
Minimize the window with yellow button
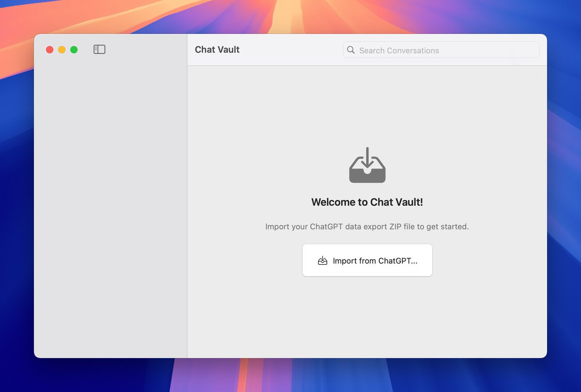[x=61, y=49]
